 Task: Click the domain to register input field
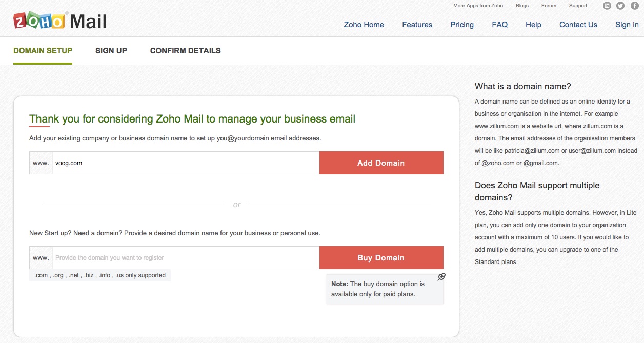pos(185,258)
